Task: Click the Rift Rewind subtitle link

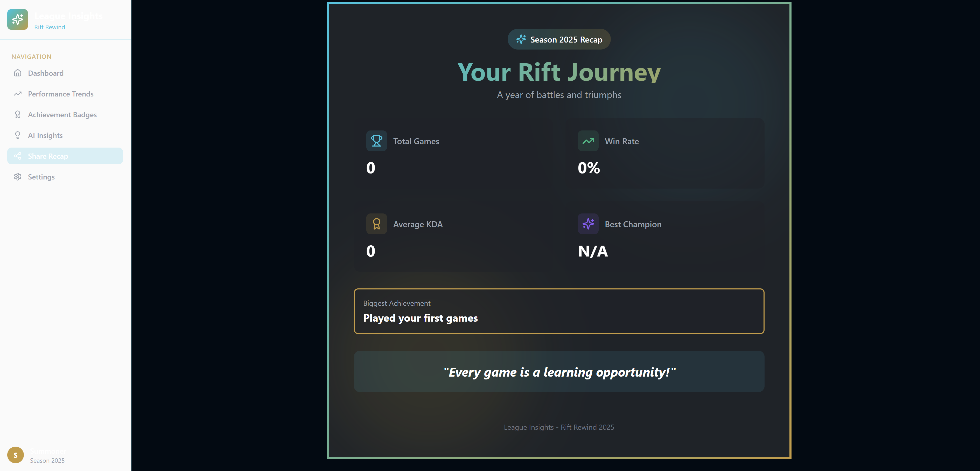Action: 50,27
